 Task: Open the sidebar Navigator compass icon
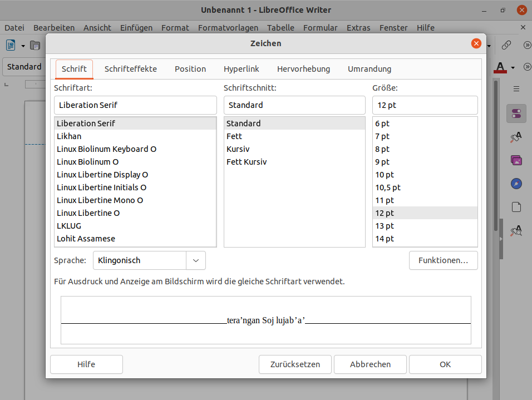516,184
